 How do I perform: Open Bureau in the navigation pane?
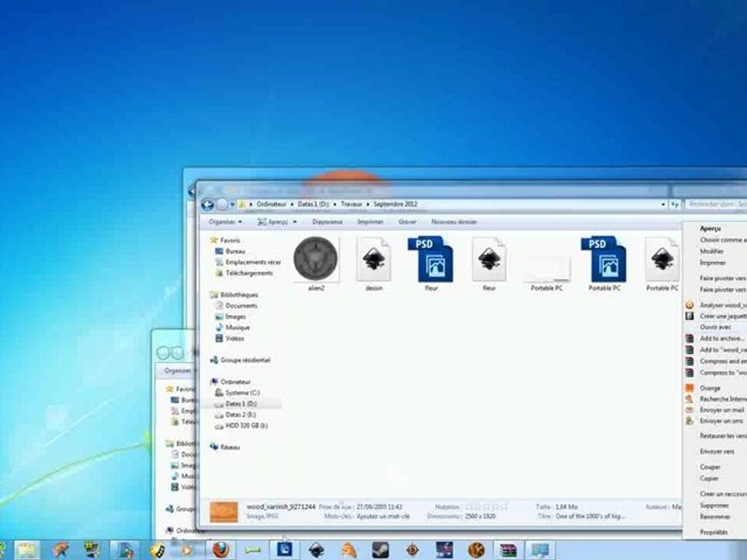point(230,251)
